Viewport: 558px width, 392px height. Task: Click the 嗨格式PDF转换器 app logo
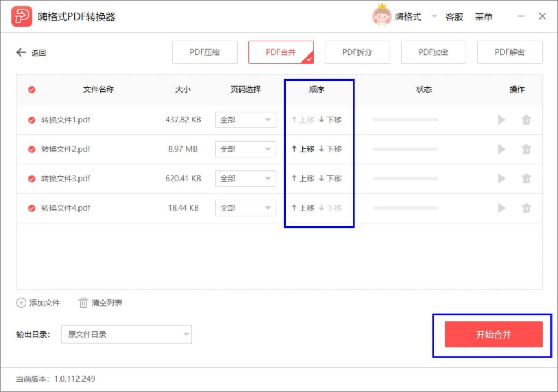(22, 16)
